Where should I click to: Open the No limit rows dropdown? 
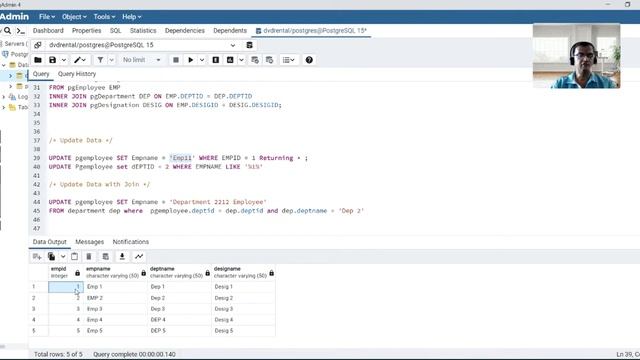pos(141,60)
